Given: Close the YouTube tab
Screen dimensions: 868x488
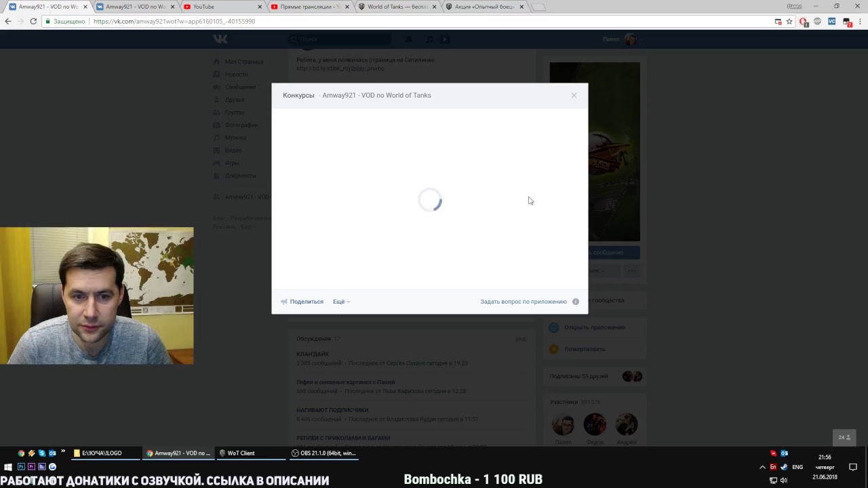Looking at the screenshot, I should [259, 7].
